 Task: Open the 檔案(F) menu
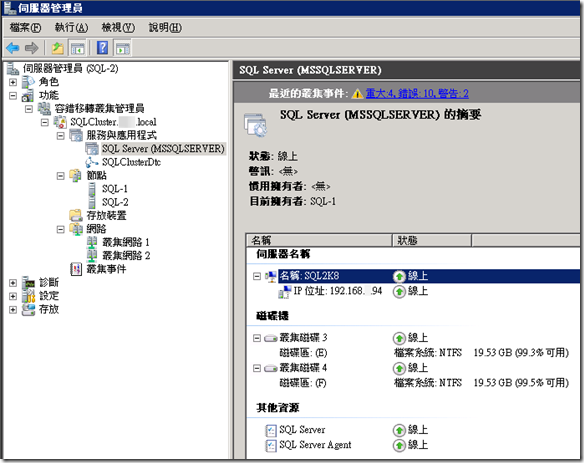[x=25, y=28]
